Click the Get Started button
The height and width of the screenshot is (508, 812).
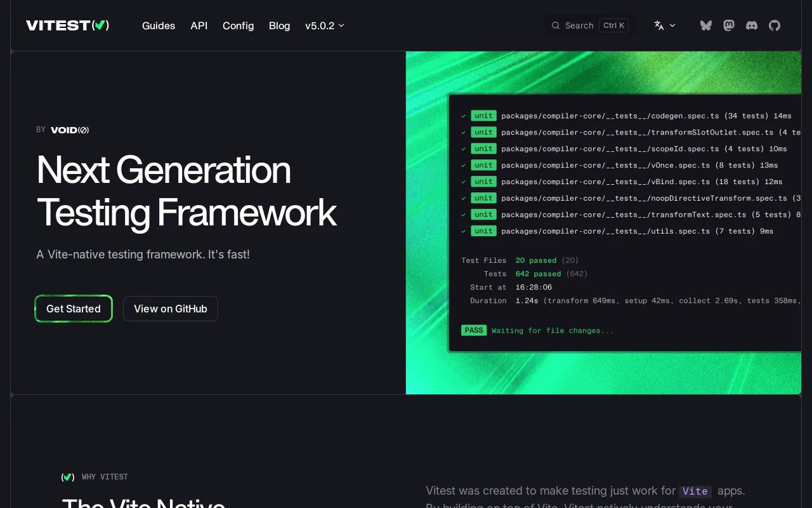[x=74, y=309]
